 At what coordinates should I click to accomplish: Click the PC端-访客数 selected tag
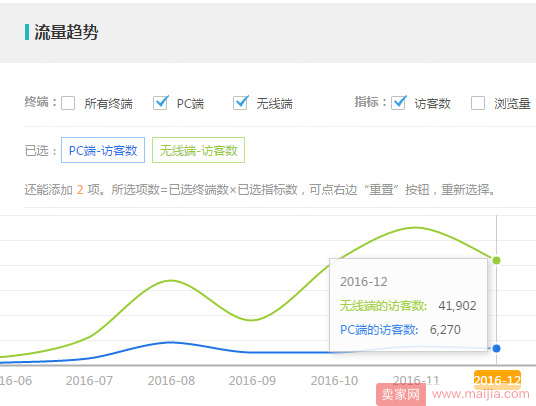coord(103,150)
